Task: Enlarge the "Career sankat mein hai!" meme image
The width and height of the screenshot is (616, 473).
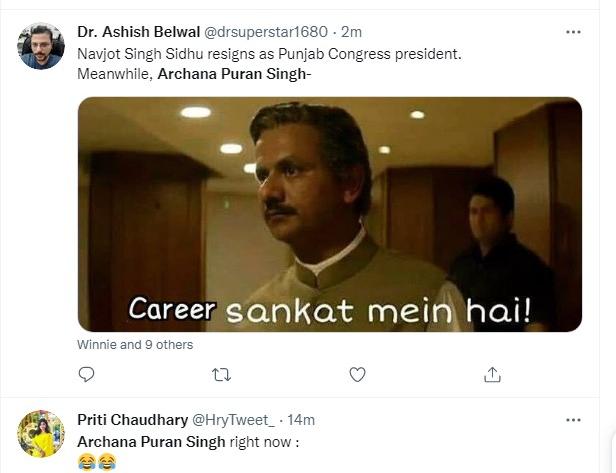Action: point(329,214)
